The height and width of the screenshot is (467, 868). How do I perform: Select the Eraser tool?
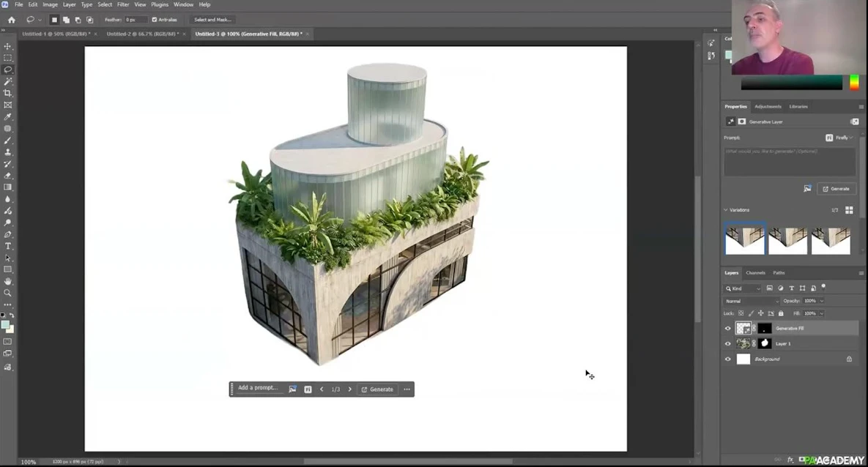pyautogui.click(x=8, y=176)
